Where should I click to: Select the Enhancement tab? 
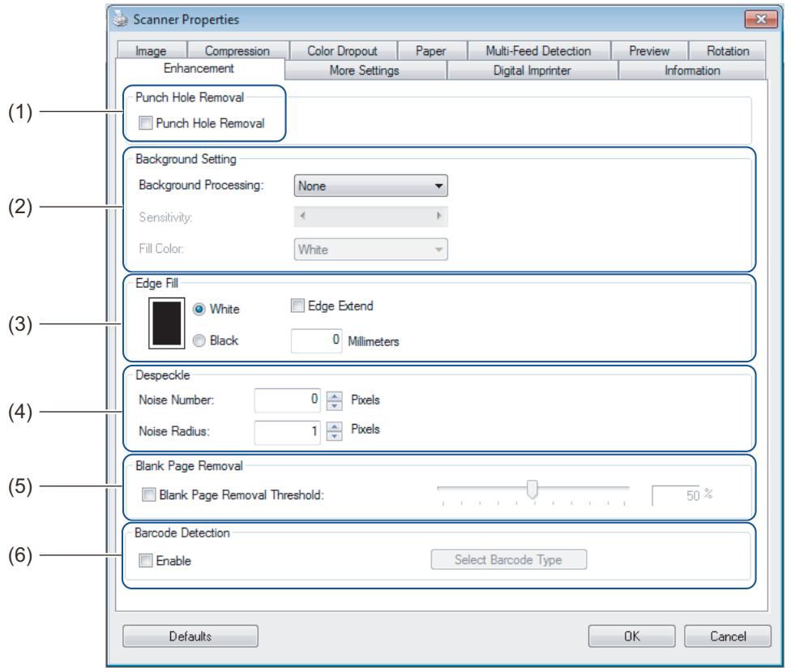(x=199, y=68)
